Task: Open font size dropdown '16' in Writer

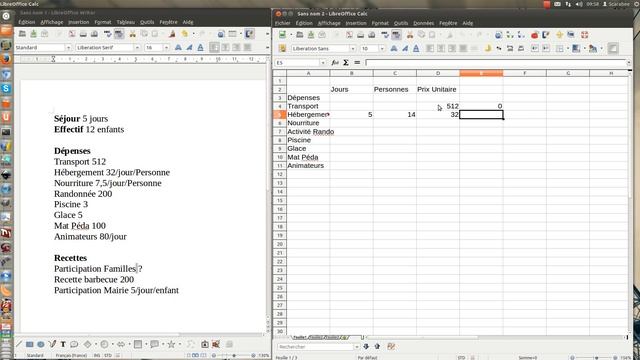Action: 166,48
